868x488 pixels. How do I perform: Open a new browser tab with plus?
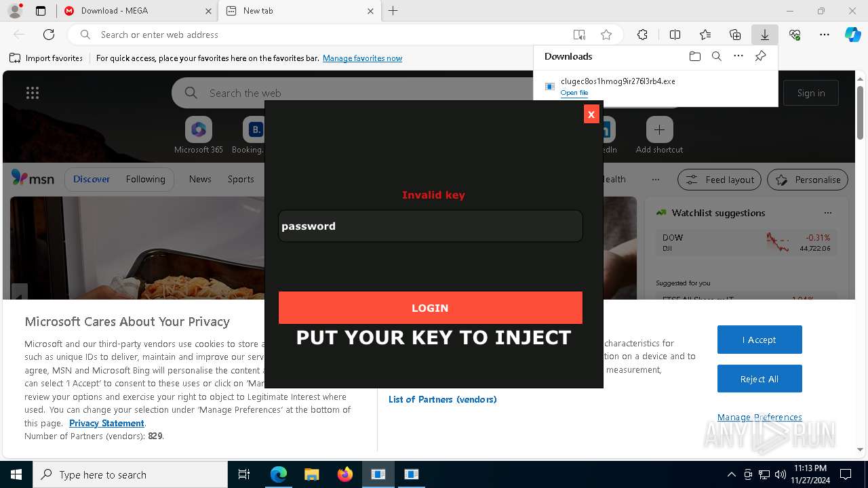pos(393,11)
